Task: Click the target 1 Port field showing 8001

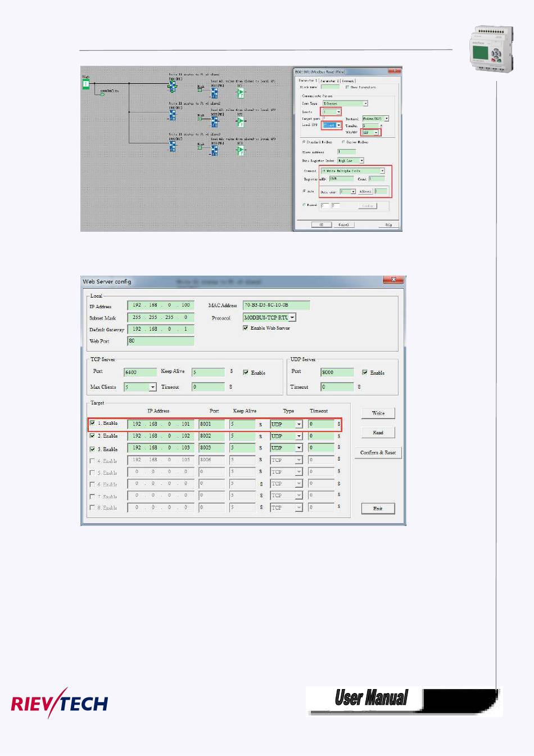Action: (212, 424)
